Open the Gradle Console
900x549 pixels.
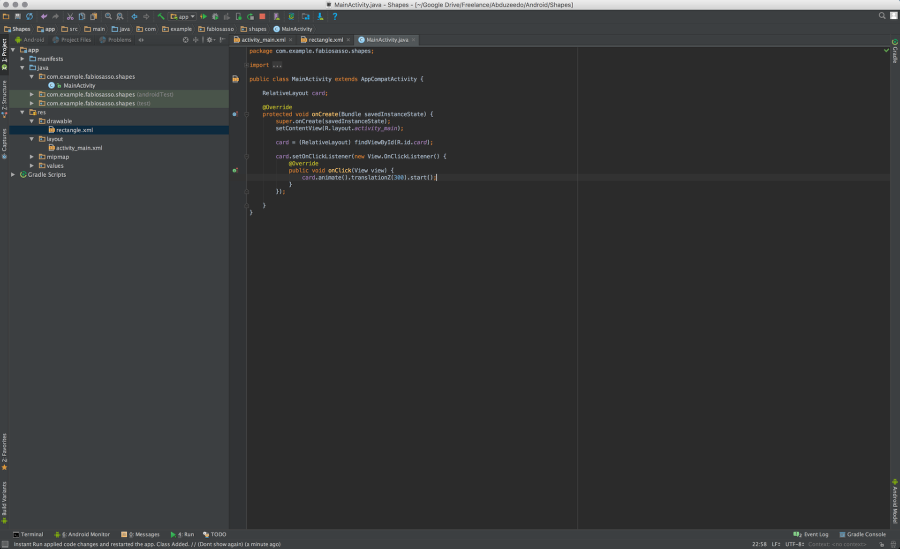click(x=862, y=534)
